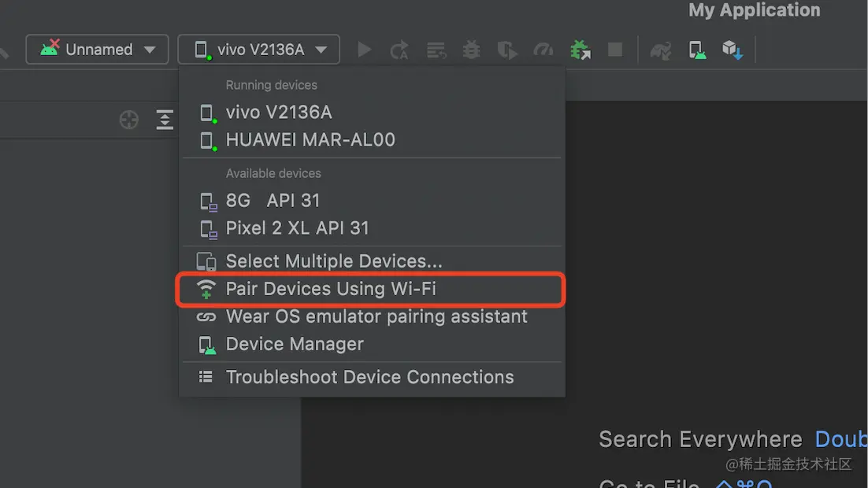Click Attach Debugger to Android Process icon
Screen dimensions: 868x488
581,50
